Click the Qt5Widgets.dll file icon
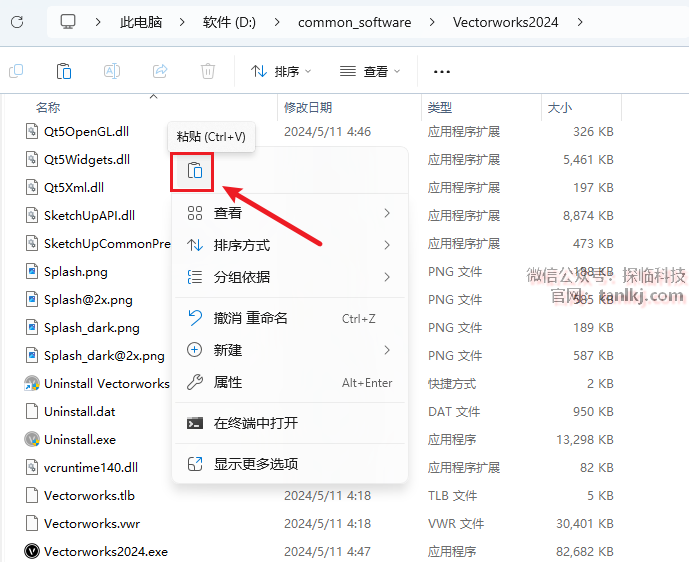 tap(32, 159)
